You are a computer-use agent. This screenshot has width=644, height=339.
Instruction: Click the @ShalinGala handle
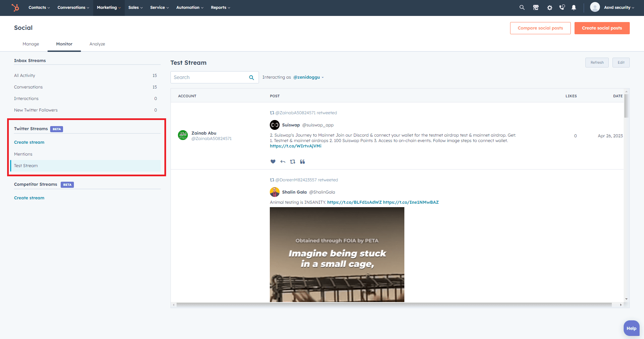(x=322, y=192)
